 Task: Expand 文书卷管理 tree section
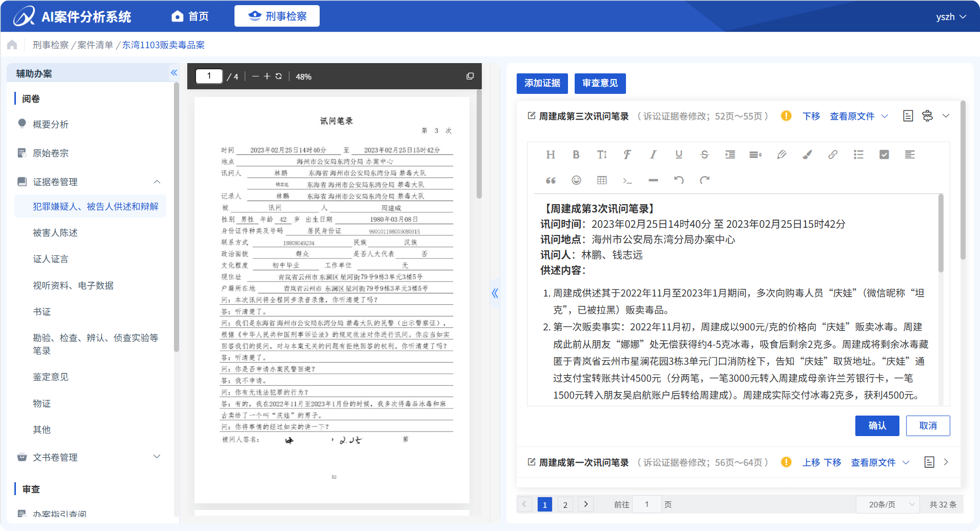[157, 457]
